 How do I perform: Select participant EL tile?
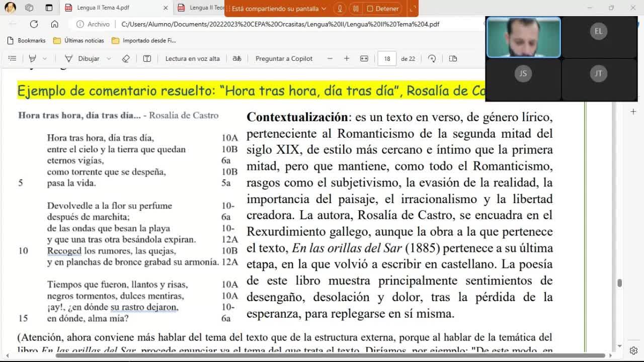[x=598, y=37]
